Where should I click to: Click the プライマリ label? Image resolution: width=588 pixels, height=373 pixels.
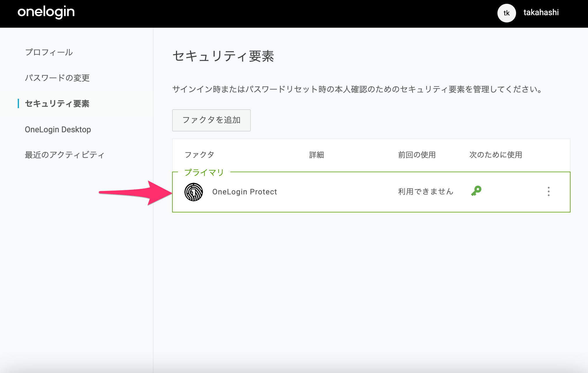tap(204, 173)
